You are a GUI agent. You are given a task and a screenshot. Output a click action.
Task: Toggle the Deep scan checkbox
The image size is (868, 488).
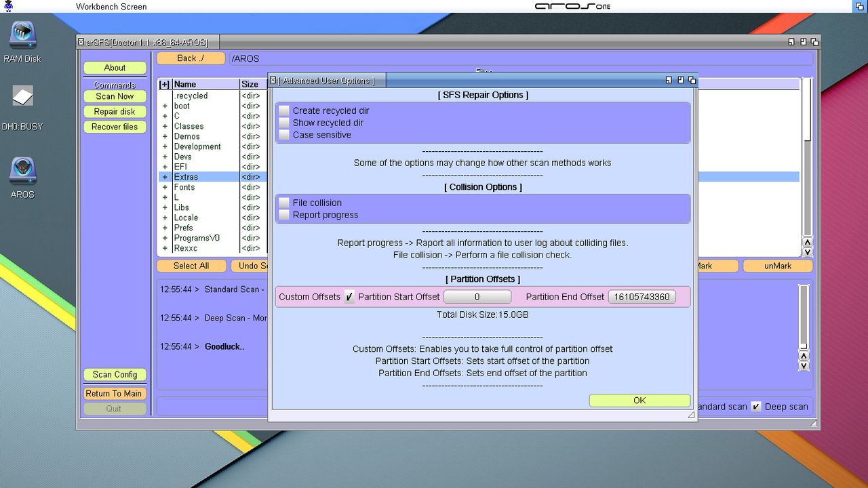(756, 407)
